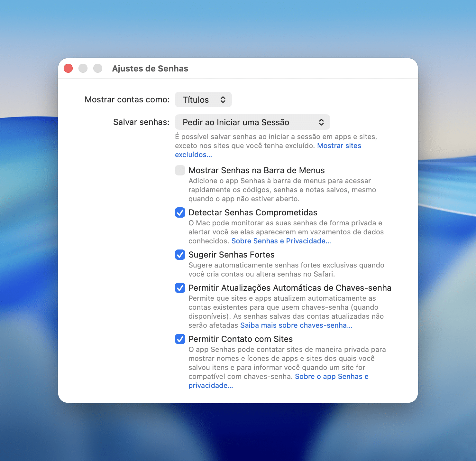Disable the Sugerir Senhas Fortes checkbox

[x=180, y=255]
